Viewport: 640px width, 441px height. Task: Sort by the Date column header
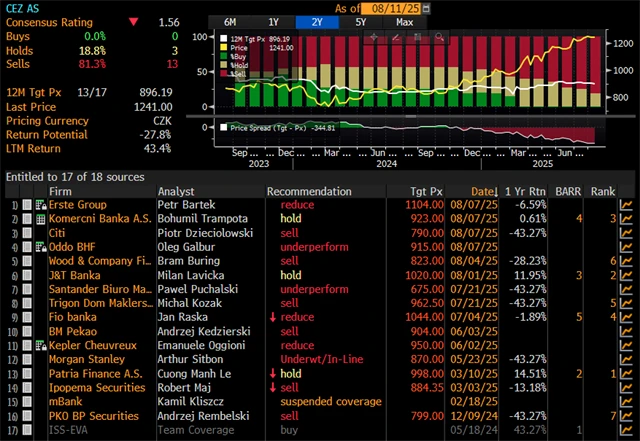click(x=483, y=190)
